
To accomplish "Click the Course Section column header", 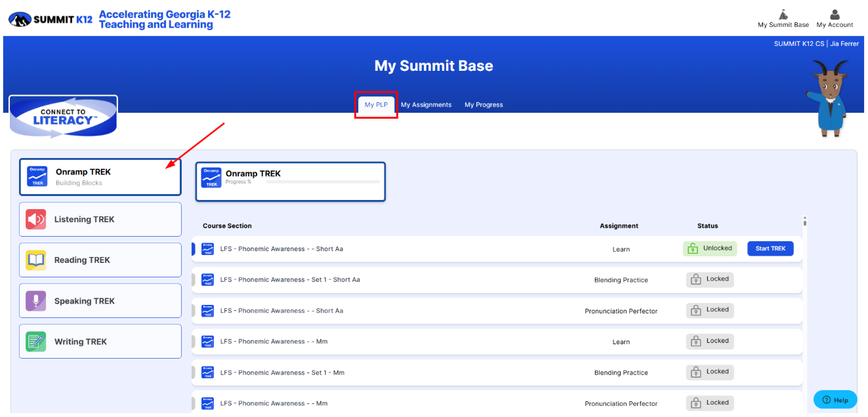I will pyautogui.click(x=227, y=226).
